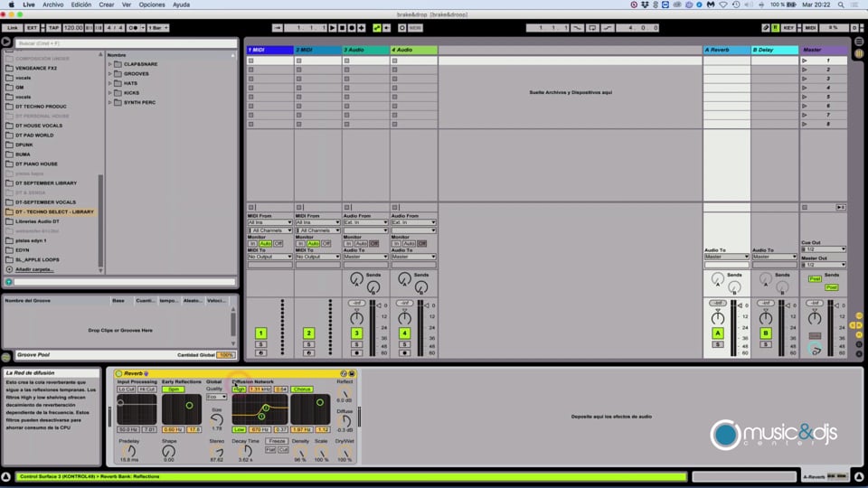Click the MIDI arrangement overdub plus button
The width and height of the screenshot is (868, 488).
point(362,28)
